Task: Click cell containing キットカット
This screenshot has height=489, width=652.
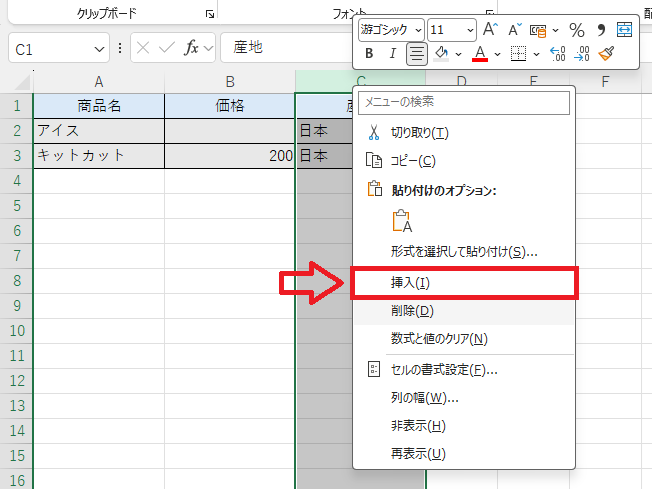Action: [x=99, y=156]
